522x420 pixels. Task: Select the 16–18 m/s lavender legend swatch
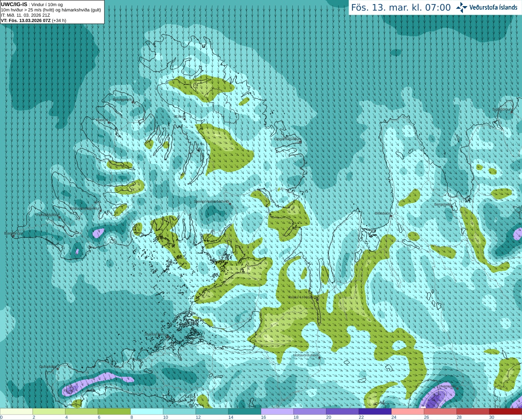point(277,411)
